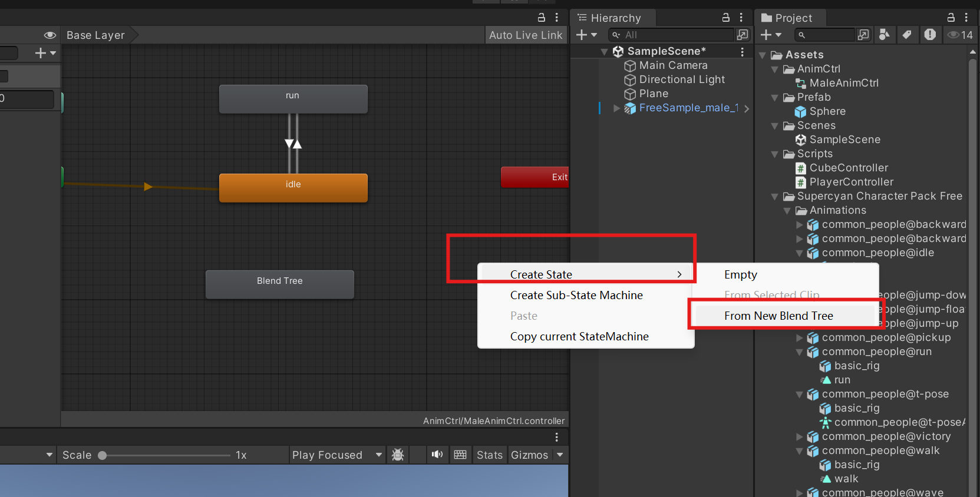Toggle the Shortcuts keyboard icon in Game view

[x=460, y=455]
